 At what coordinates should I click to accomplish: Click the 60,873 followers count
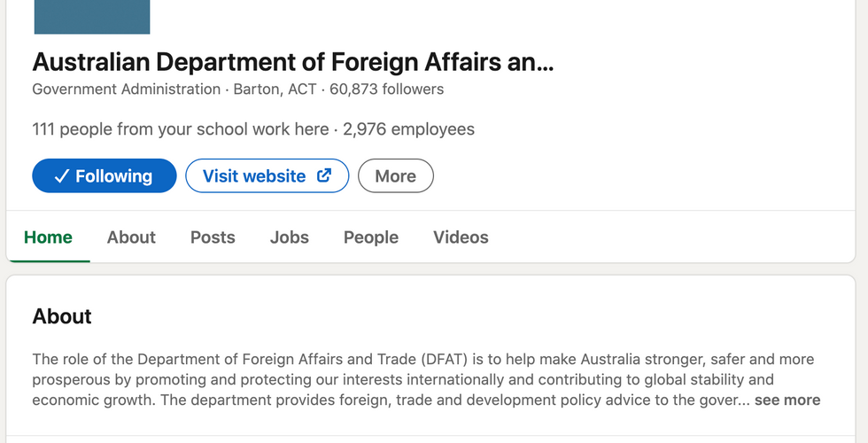pyautogui.click(x=387, y=89)
